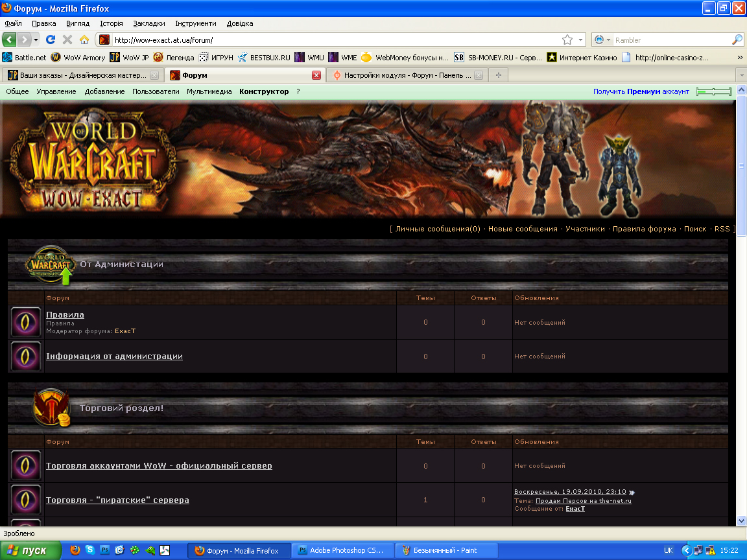Image resolution: width=747 pixels, height=560 pixels.
Task: Open the Управление admin menu
Action: click(56, 91)
